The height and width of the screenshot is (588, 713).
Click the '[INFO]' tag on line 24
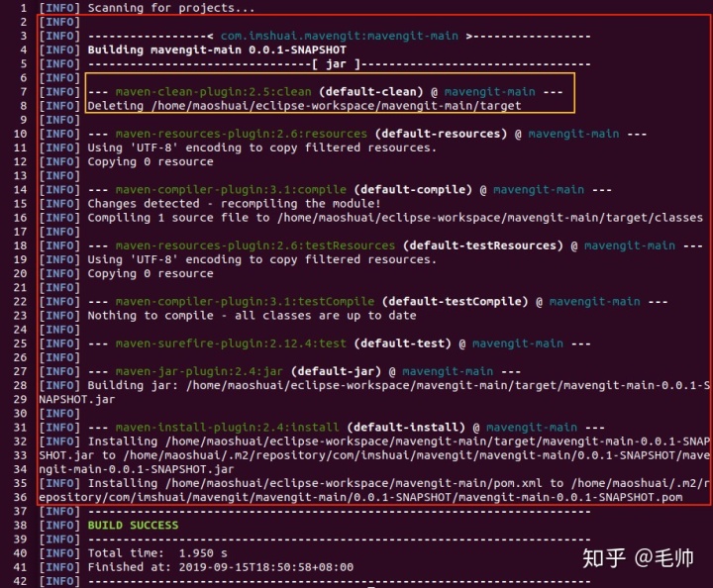tap(59, 330)
